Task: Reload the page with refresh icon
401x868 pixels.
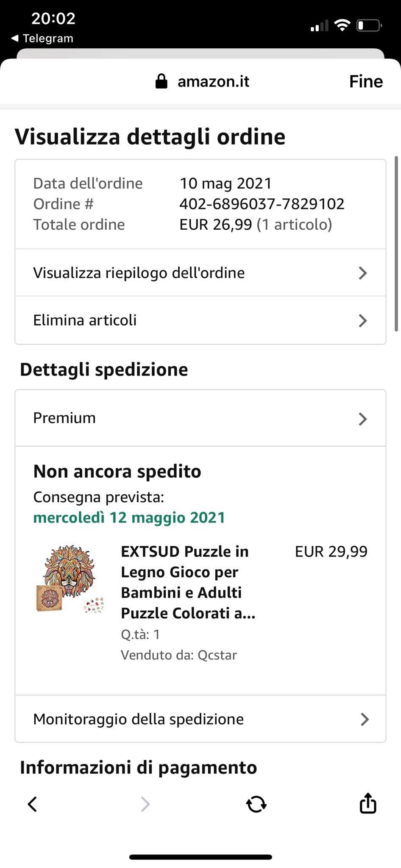Action: pos(256,804)
